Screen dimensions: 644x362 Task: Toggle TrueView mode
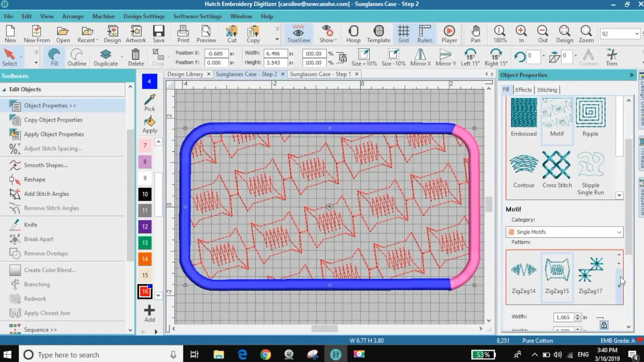pyautogui.click(x=298, y=34)
